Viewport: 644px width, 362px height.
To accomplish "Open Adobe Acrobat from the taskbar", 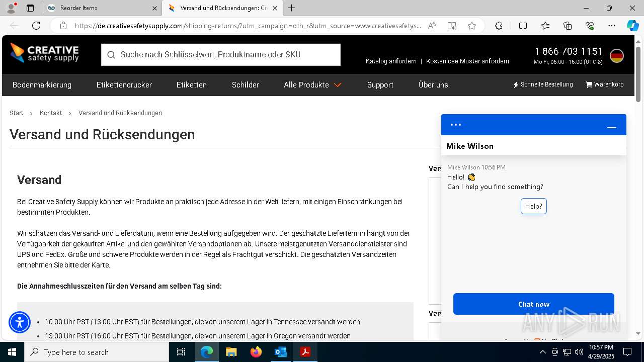I will click(x=305, y=352).
